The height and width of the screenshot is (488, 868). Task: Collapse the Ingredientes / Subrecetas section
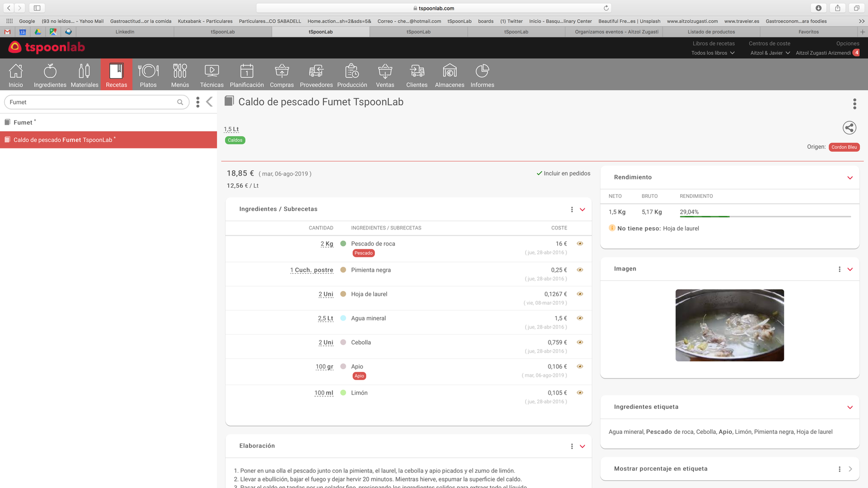click(x=583, y=210)
